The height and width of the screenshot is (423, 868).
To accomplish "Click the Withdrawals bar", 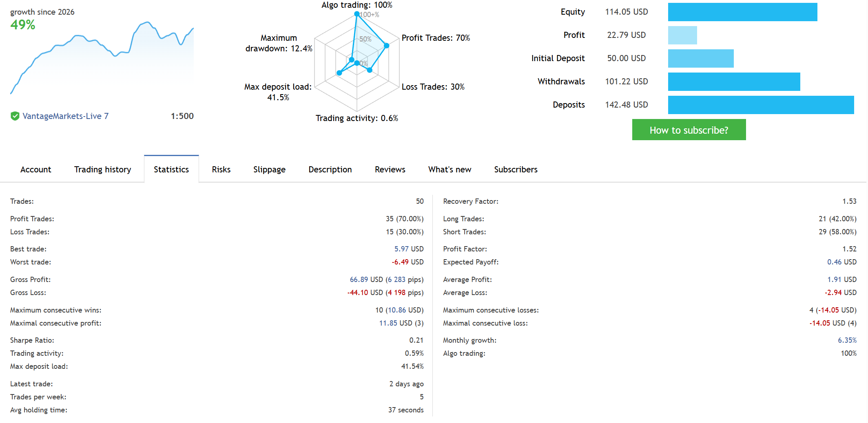I will coord(734,82).
